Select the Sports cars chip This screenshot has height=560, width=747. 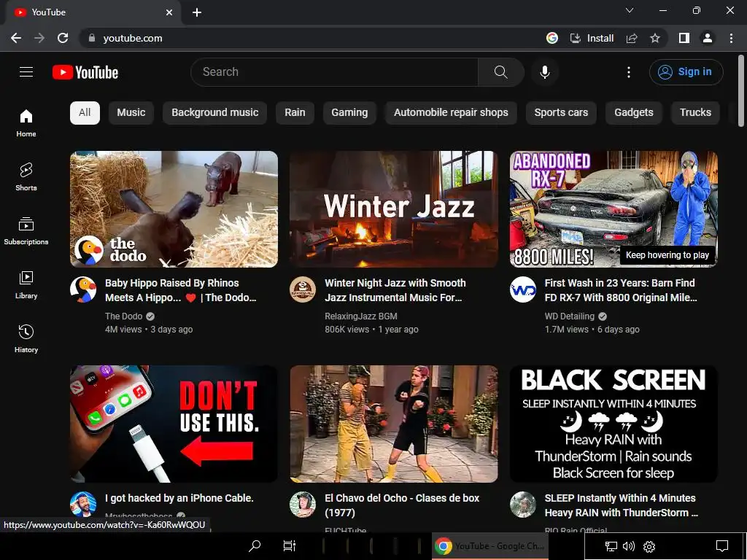coord(561,113)
